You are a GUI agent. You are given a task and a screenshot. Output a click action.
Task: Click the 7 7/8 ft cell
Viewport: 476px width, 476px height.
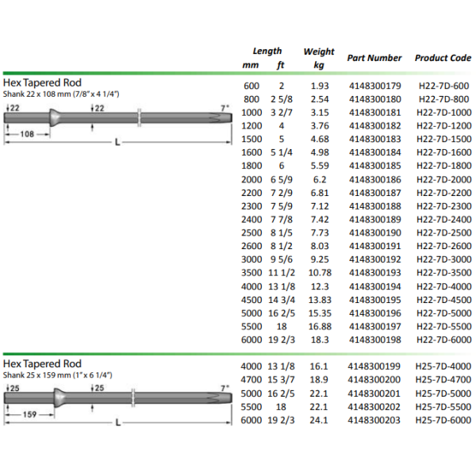pos(282,220)
